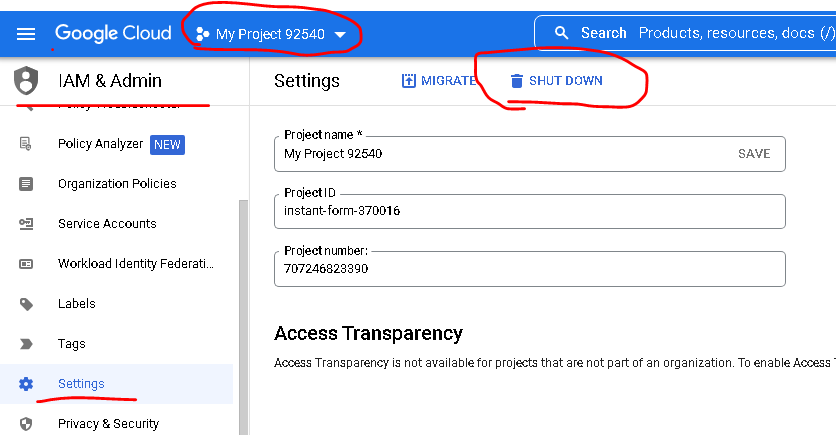Click the Migrate button
The width and height of the screenshot is (836, 435).
(438, 81)
